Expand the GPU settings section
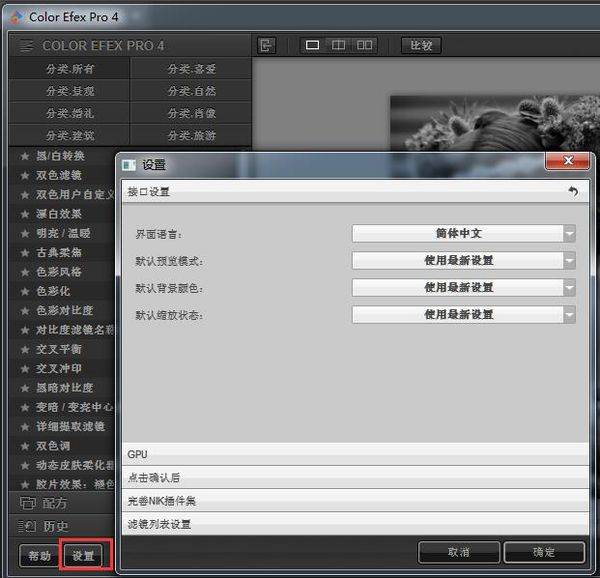Screen dimensions: 600x578 click(352, 454)
